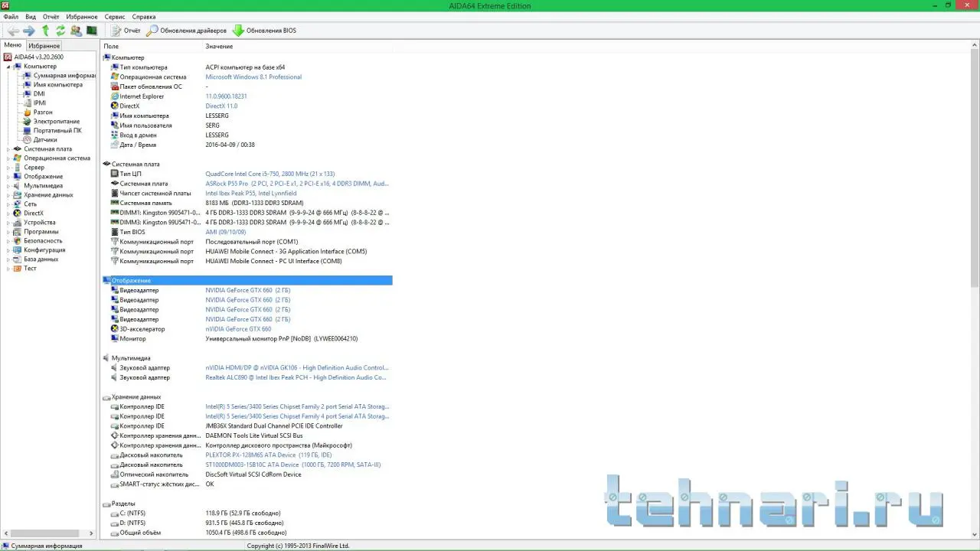Click the blue forward navigation arrow
Viewport: 980px width, 551px height.
pyautogui.click(x=29, y=31)
